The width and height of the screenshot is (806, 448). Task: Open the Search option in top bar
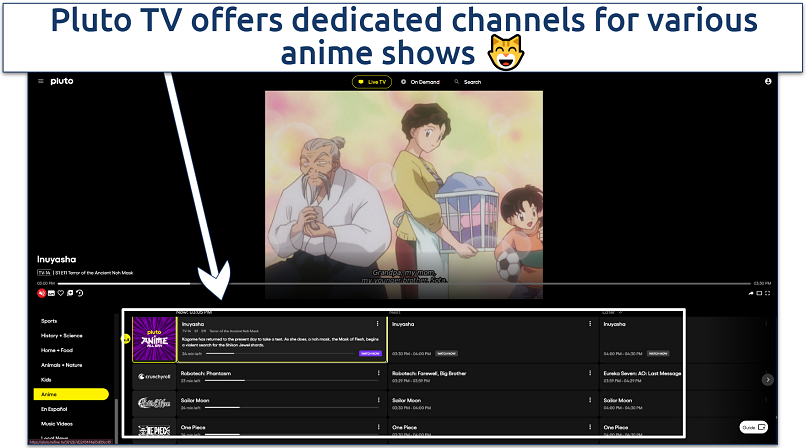pyautogui.click(x=467, y=82)
